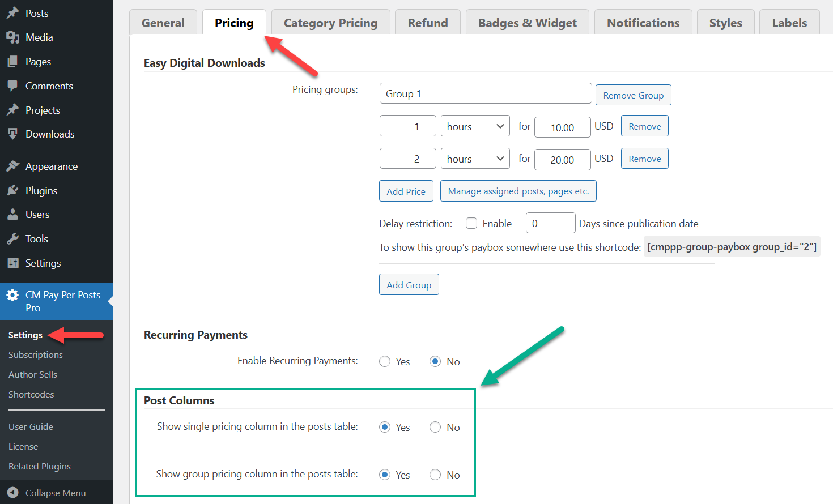This screenshot has width=833, height=504.
Task: Click the Comments bubble icon
Action: coord(13,86)
